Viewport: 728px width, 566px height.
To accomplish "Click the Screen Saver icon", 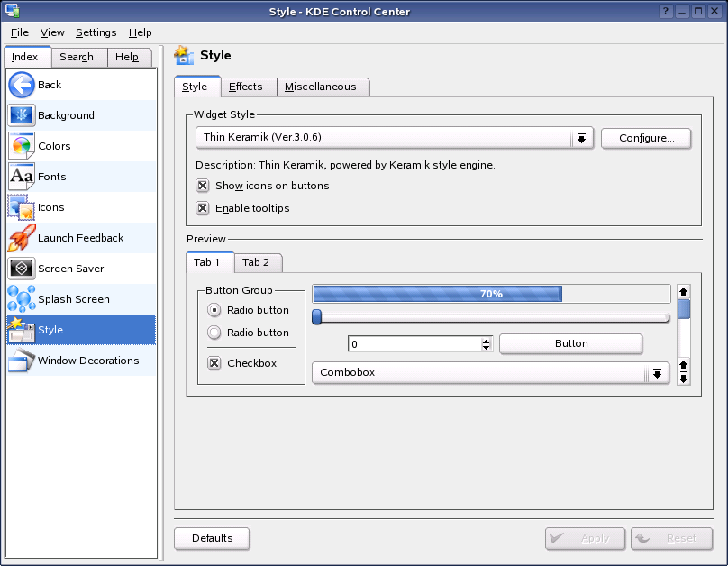I will pyautogui.click(x=21, y=268).
